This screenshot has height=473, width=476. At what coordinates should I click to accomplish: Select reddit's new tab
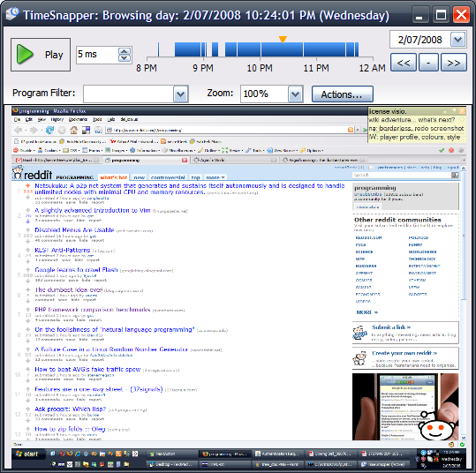[x=139, y=177]
